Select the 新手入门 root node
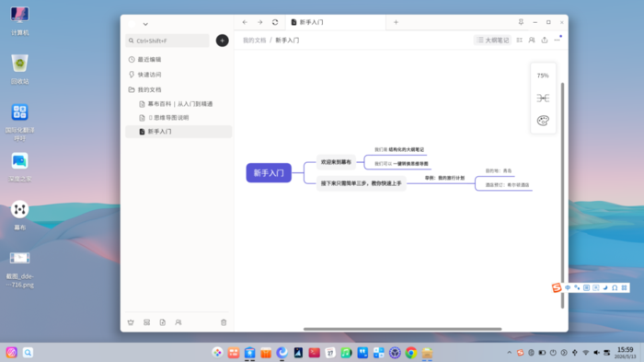The image size is (644, 362). click(269, 173)
